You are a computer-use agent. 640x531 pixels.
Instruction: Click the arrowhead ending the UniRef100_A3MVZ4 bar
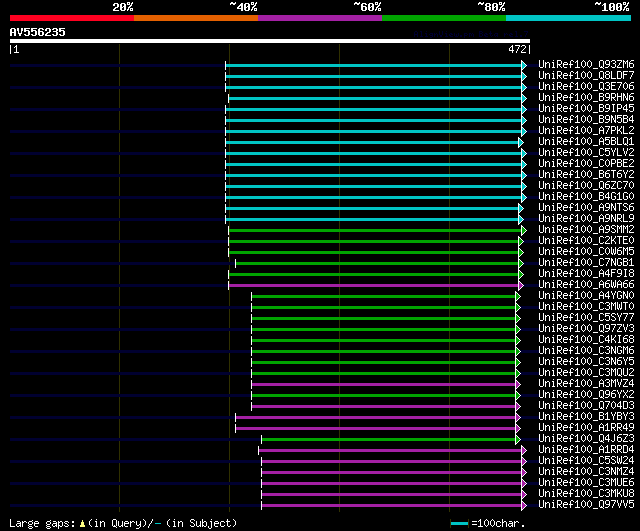click(x=518, y=385)
